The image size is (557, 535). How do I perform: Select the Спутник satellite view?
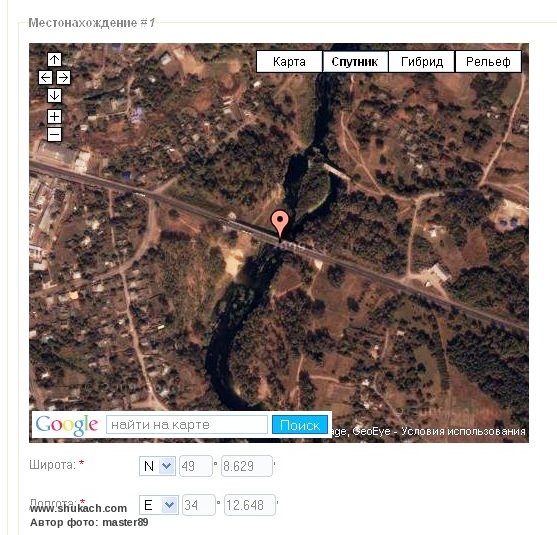355,61
